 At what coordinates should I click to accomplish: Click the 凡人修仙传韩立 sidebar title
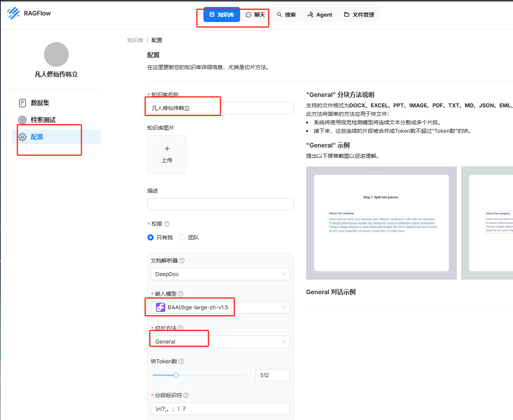pos(56,74)
